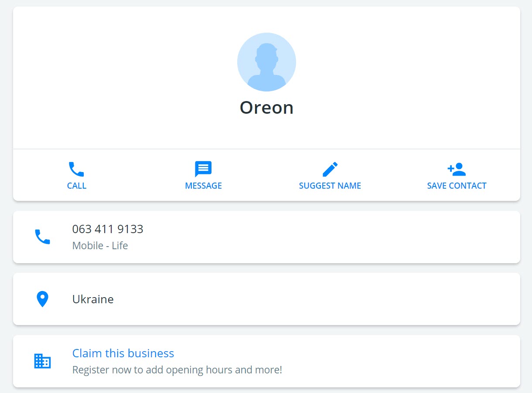Click the building icon beside Claim this business
This screenshot has height=393, width=532.
tap(42, 361)
